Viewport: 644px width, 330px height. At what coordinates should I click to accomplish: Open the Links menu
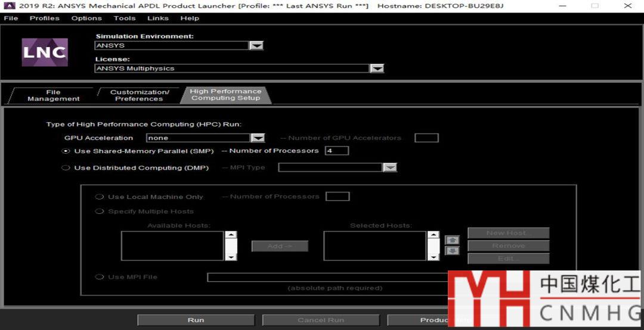tap(157, 18)
